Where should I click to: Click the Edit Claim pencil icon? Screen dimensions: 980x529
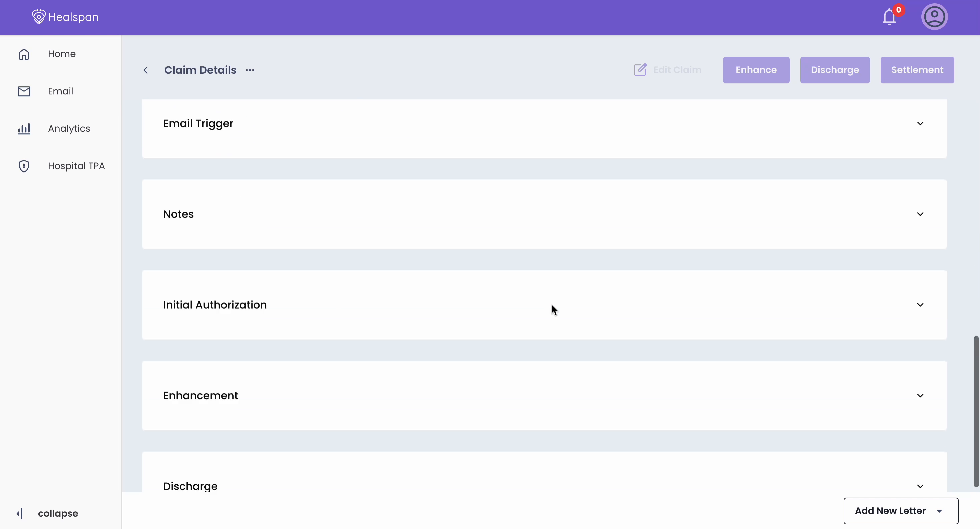click(x=640, y=70)
